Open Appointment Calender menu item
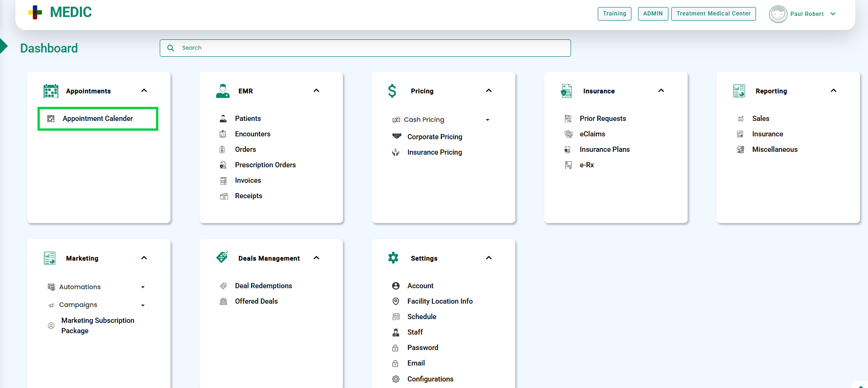The height and width of the screenshot is (388, 868). click(97, 119)
